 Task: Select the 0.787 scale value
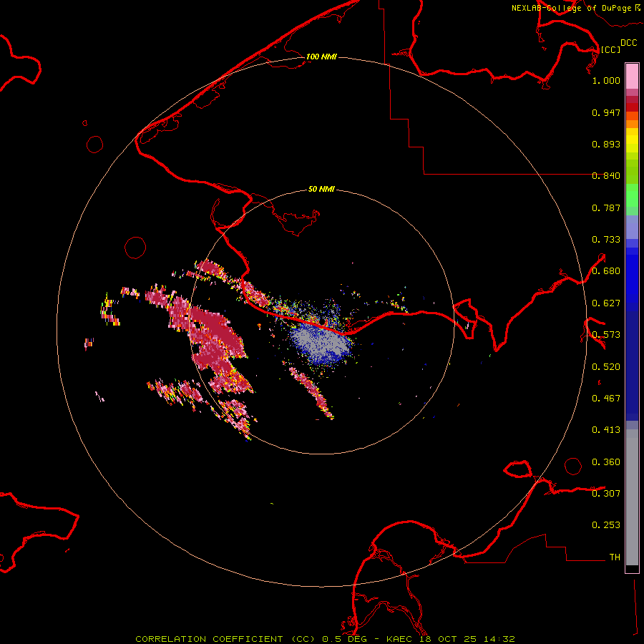tap(606, 208)
